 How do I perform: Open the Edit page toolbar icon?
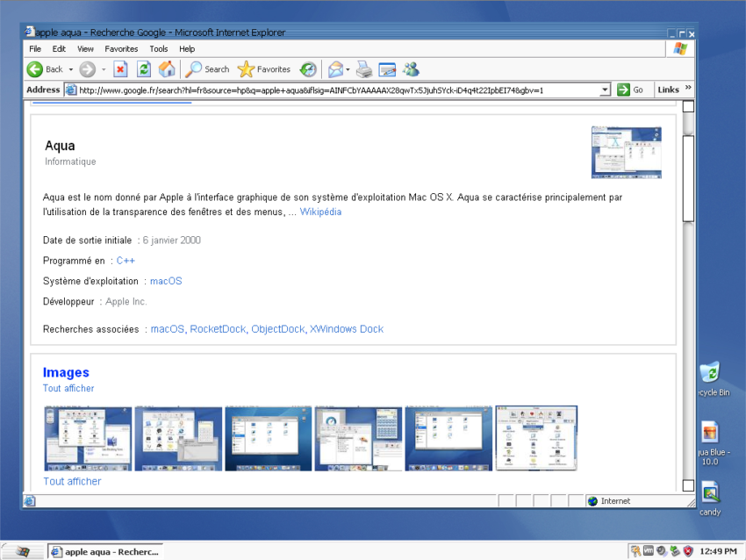[387, 69]
